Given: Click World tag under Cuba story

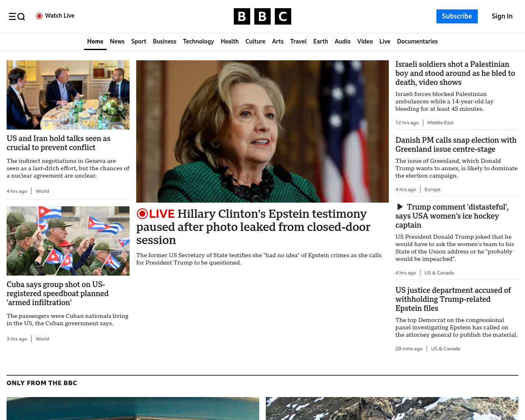Looking at the screenshot, I should [x=42, y=339].
